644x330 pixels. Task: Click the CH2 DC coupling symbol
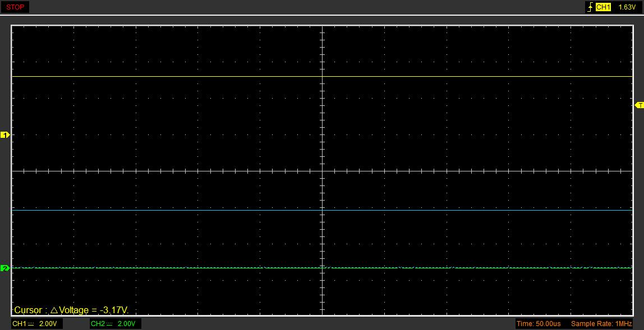click(x=109, y=324)
